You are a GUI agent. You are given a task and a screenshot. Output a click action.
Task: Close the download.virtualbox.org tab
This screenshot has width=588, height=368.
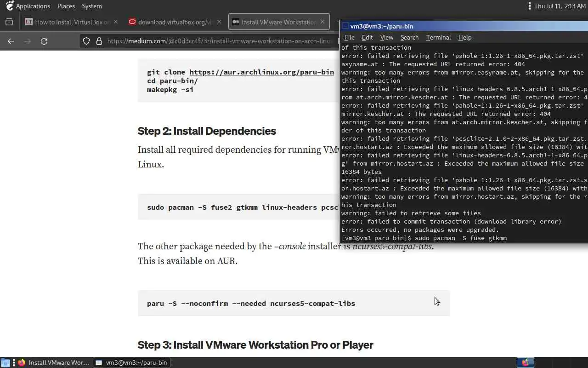219,22
